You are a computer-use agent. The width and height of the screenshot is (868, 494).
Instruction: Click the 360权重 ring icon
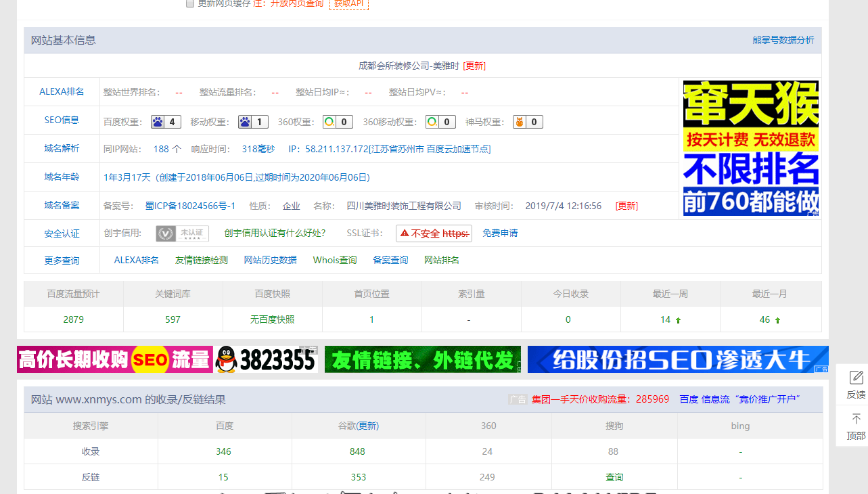point(329,122)
